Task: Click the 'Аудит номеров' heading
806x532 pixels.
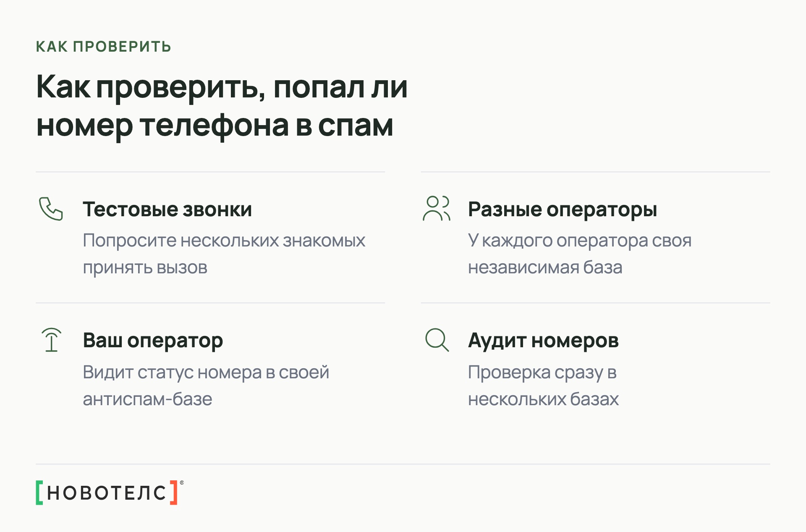Action: pyautogui.click(x=543, y=341)
